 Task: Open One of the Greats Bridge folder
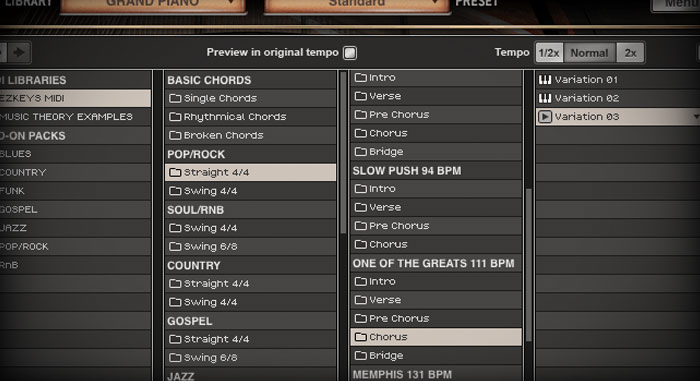tap(436, 356)
